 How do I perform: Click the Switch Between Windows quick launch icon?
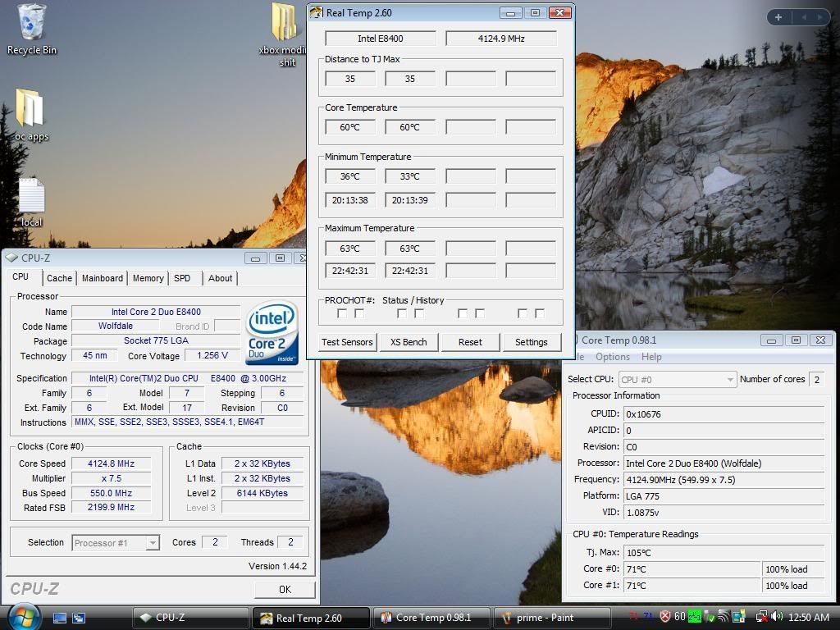(79, 618)
